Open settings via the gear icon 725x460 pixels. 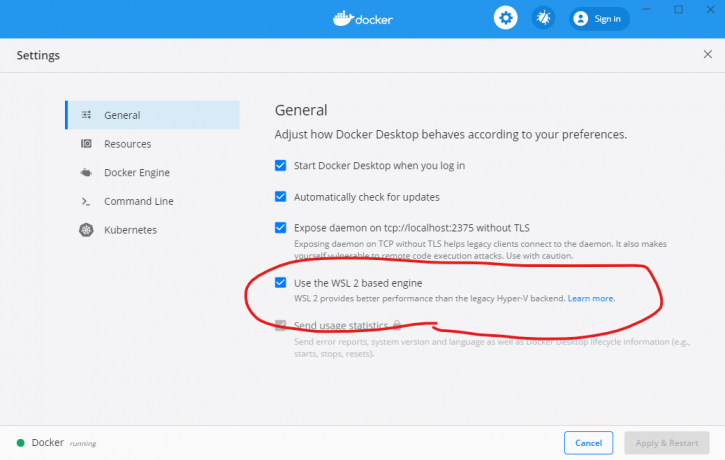pyautogui.click(x=505, y=18)
